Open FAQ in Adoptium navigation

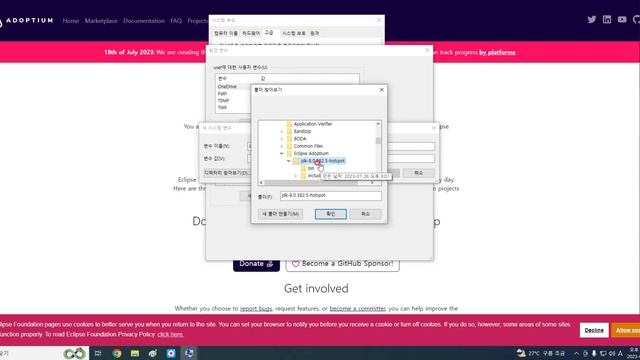[176, 21]
